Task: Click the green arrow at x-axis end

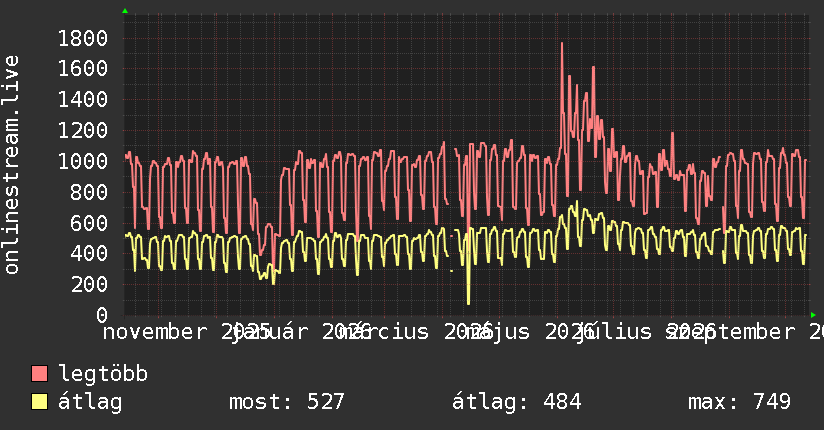Action: pos(813,315)
